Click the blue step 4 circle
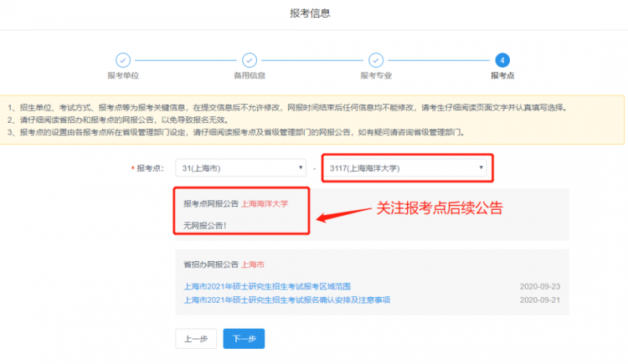The width and height of the screenshot is (628, 364). (x=502, y=60)
